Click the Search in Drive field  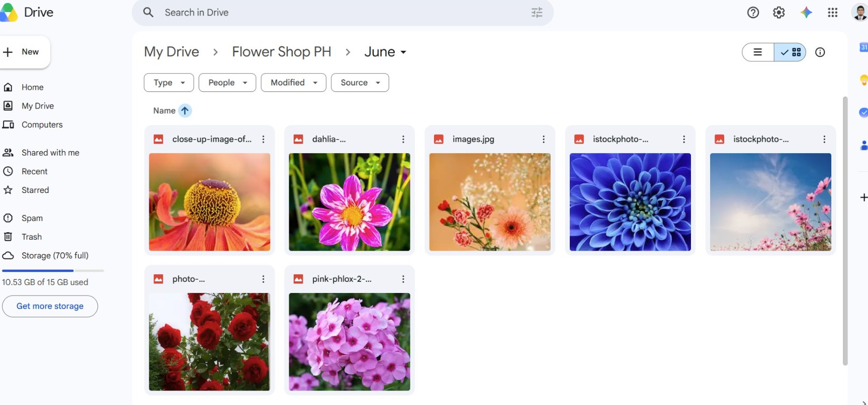coord(342,13)
